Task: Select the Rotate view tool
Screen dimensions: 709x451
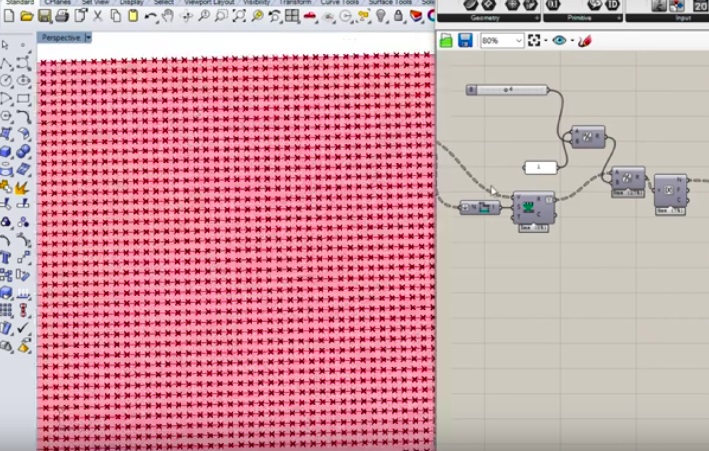Action: [186, 16]
